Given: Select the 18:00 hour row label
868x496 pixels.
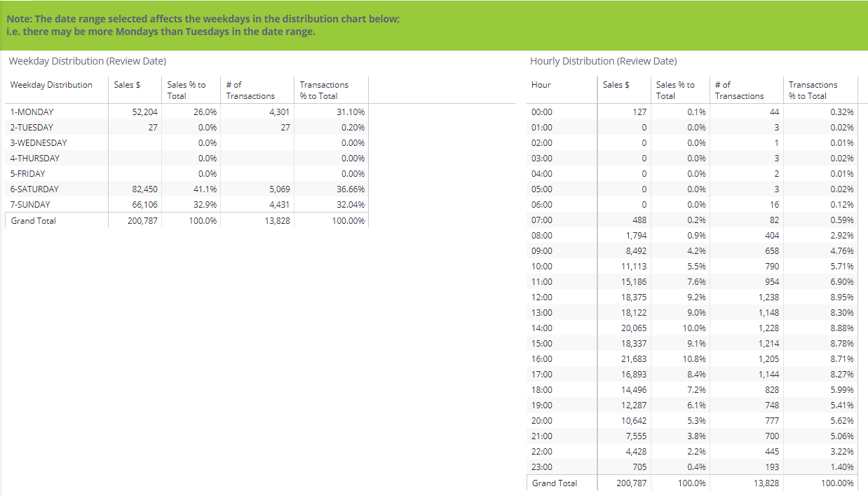Looking at the screenshot, I should (x=542, y=390).
